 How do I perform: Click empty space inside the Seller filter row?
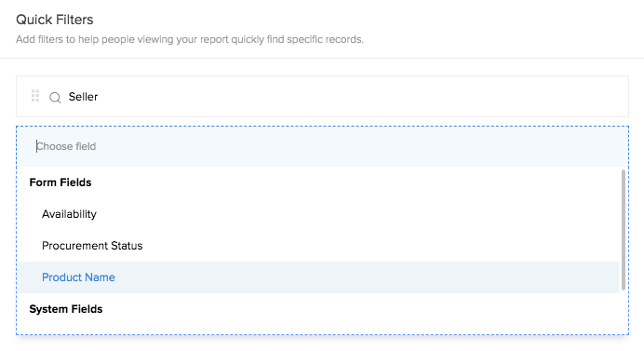(x=361, y=97)
